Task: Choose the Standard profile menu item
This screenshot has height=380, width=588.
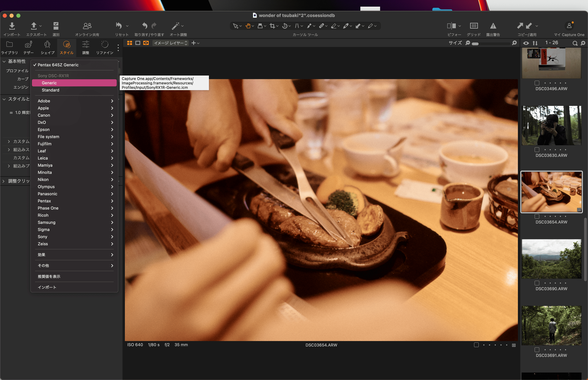Action: click(x=74, y=90)
